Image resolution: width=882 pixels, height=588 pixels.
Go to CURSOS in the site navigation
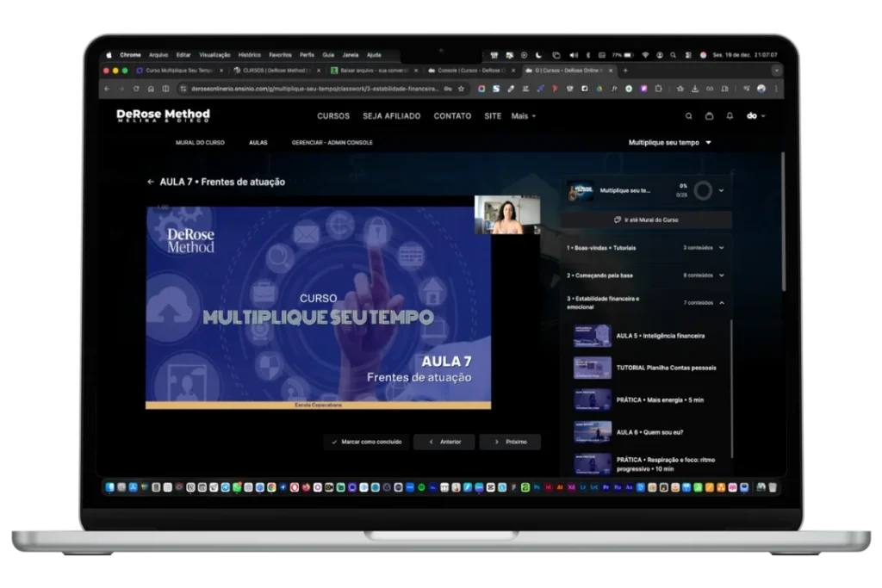click(333, 116)
